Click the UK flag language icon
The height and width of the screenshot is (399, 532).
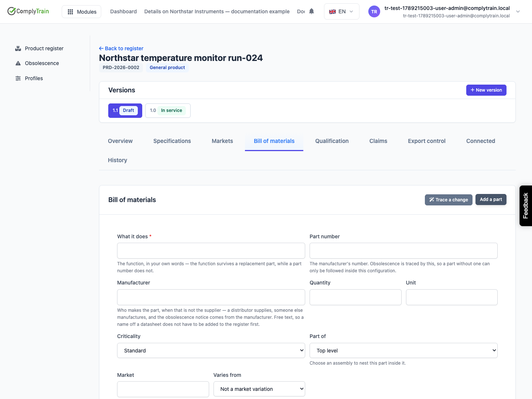332,11
